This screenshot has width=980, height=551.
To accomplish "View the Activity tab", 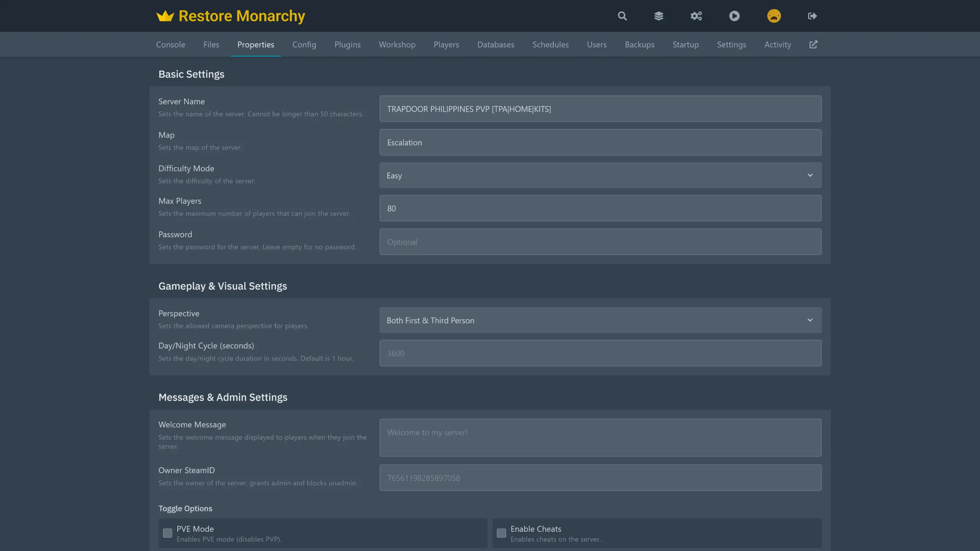I will coord(777,45).
